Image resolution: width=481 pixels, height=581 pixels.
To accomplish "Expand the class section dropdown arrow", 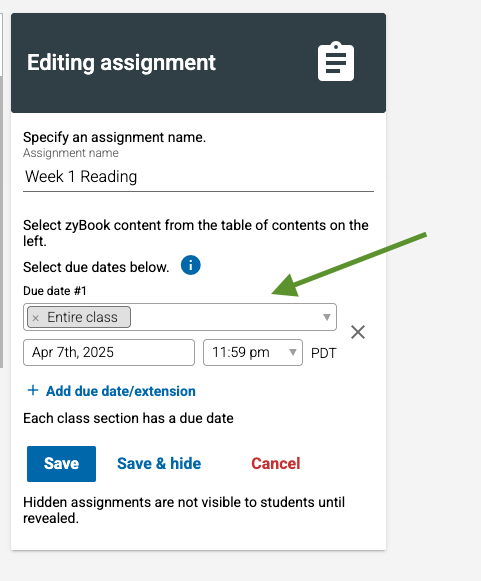I will pyautogui.click(x=326, y=317).
